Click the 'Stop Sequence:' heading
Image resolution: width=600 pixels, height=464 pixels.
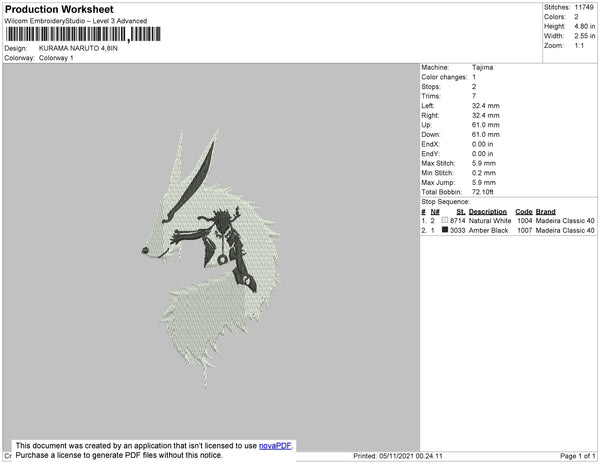coord(445,202)
